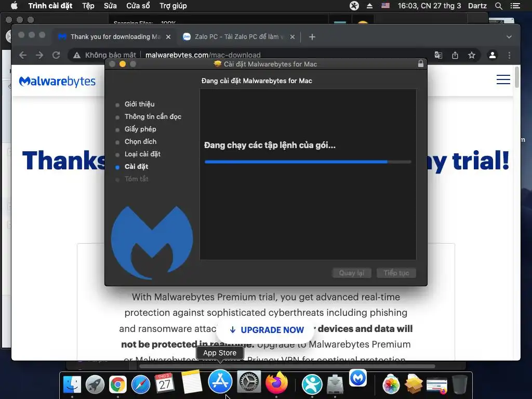Image resolution: width=532 pixels, height=399 pixels.
Task: Select Tóm tắt installer step
Action: pyautogui.click(x=136, y=179)
